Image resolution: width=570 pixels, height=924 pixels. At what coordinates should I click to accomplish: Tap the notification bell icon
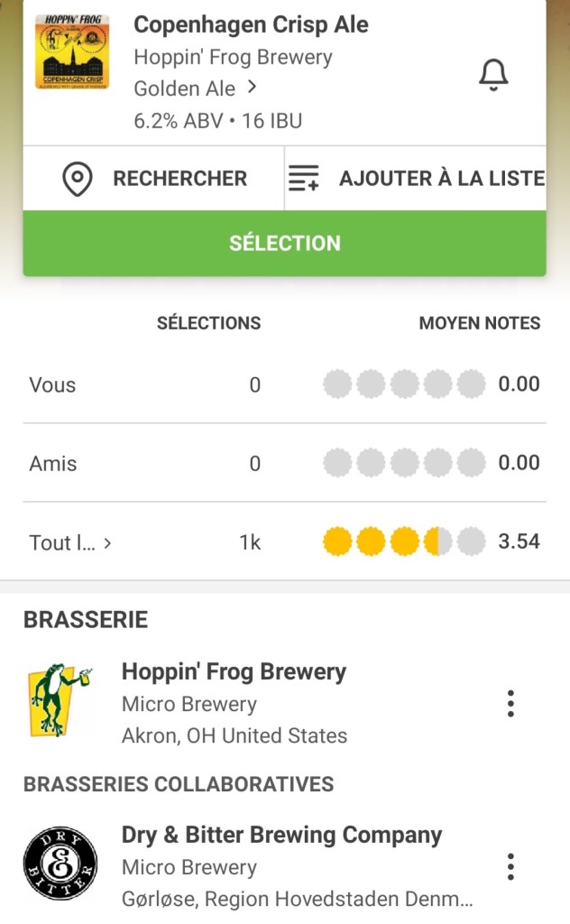pyautogui.click(x=492, y=76)
